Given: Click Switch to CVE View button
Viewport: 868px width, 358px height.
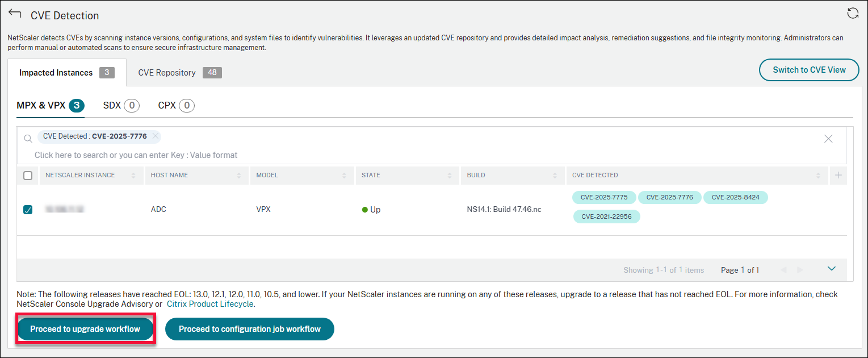Looking at the screenshot, I should (x=809, y=70).
